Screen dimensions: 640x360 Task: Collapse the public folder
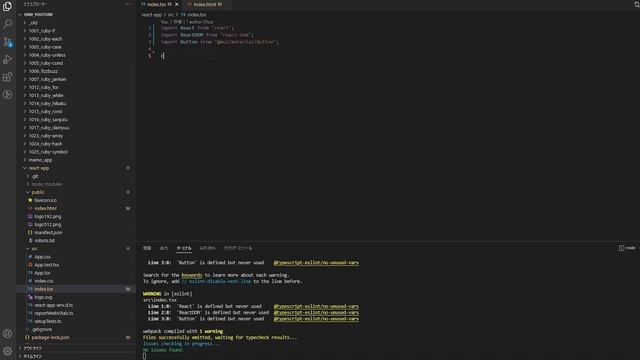38,192
